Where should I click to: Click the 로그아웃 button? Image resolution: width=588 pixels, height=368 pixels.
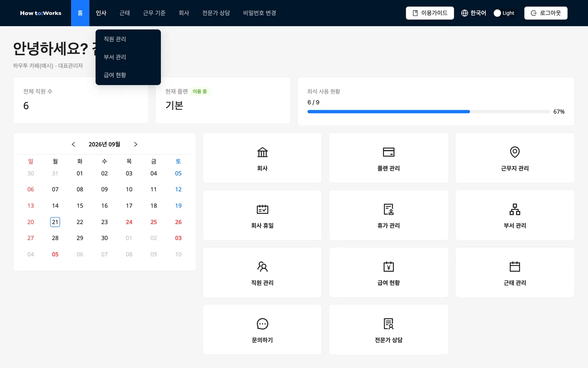pyautogui.click(x=546, y=13)
